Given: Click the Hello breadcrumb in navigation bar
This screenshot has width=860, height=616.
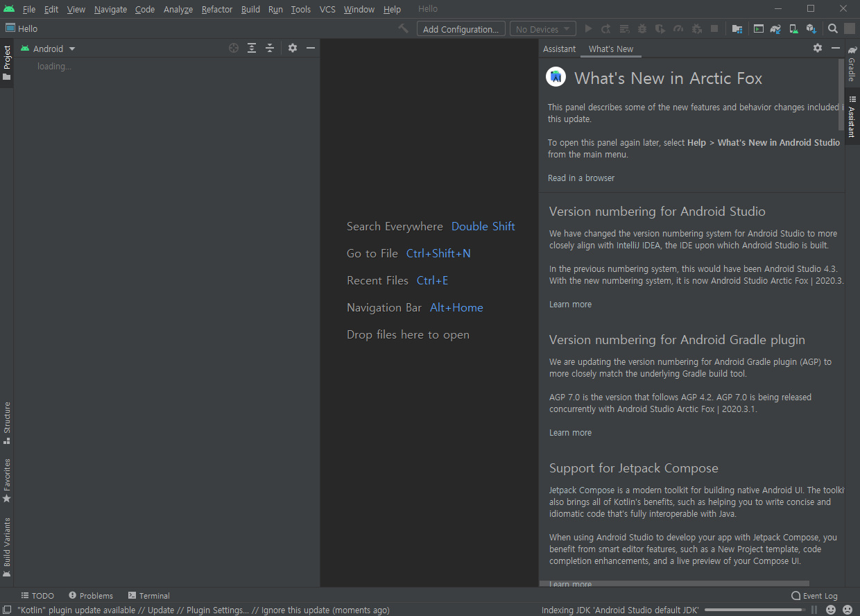Looking at the screenshot, I should pyautogui.click(x=28, y=28).
